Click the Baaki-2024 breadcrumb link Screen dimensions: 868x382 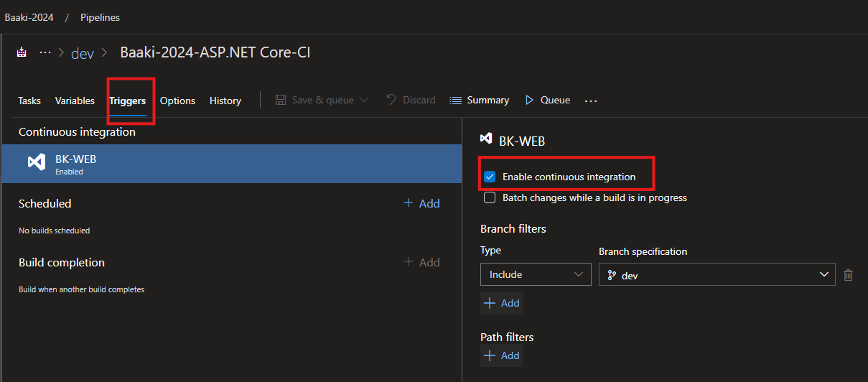click(29, 17)
